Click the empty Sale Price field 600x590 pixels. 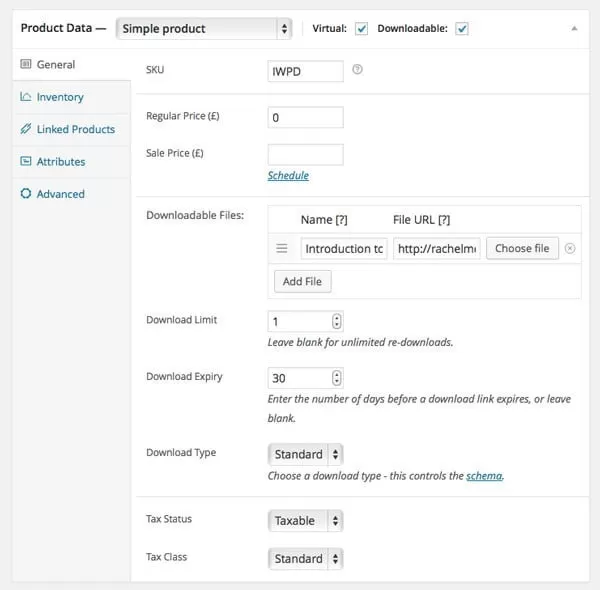[305, 155]
